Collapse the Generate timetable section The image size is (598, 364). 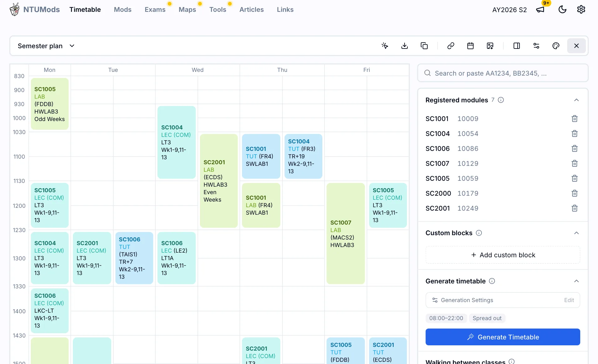click(x=577, y=281)
